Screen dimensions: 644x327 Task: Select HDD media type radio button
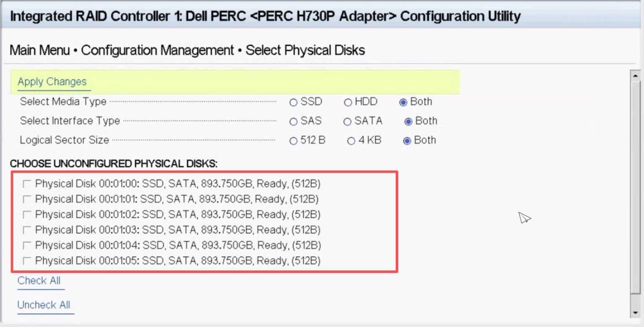point(348,102)
